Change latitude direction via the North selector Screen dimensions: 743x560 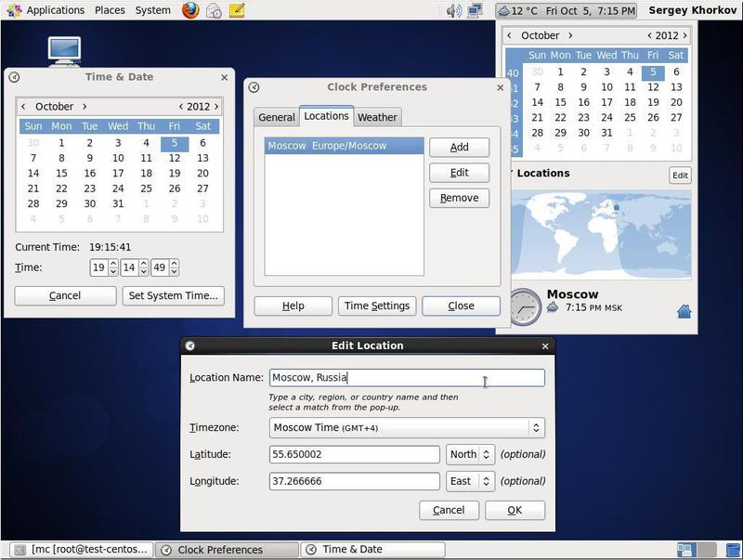pos(470,454)
